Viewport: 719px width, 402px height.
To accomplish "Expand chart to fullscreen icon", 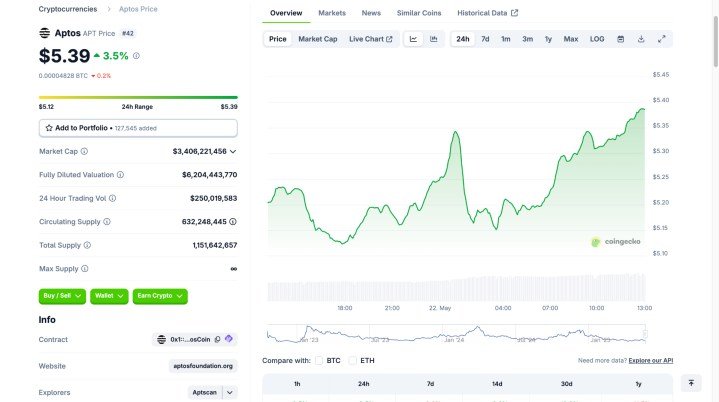I will [x=662, y=39].
